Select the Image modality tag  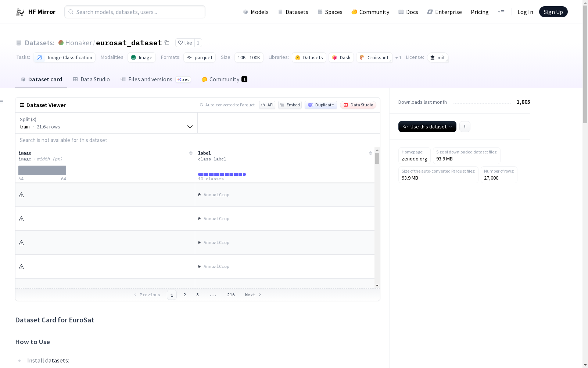(142, 57)
